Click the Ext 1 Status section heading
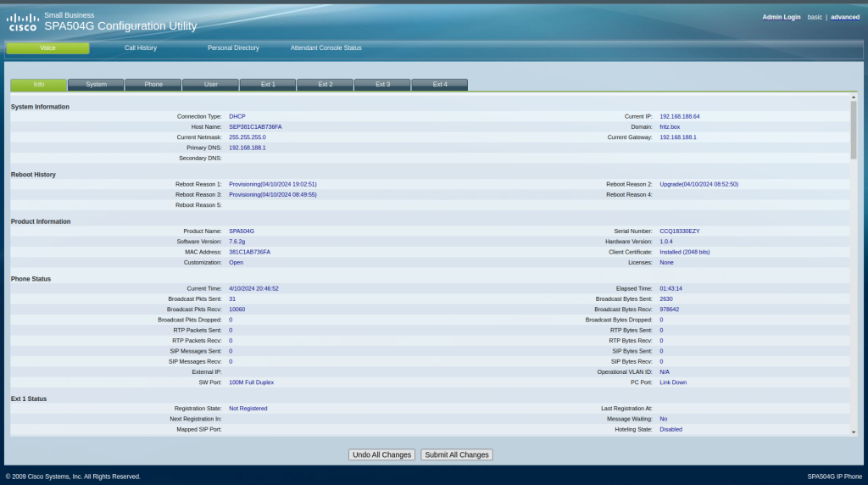 [29, 399]
